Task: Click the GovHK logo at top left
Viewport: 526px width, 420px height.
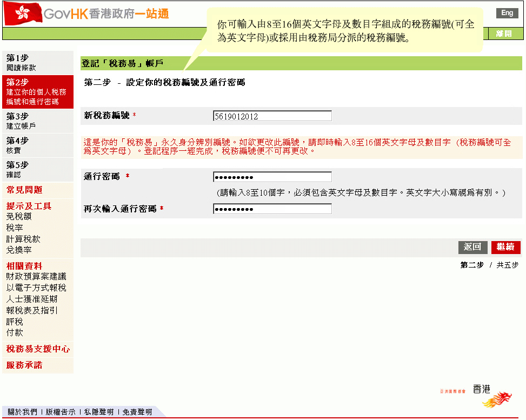Action: (86, 13)
